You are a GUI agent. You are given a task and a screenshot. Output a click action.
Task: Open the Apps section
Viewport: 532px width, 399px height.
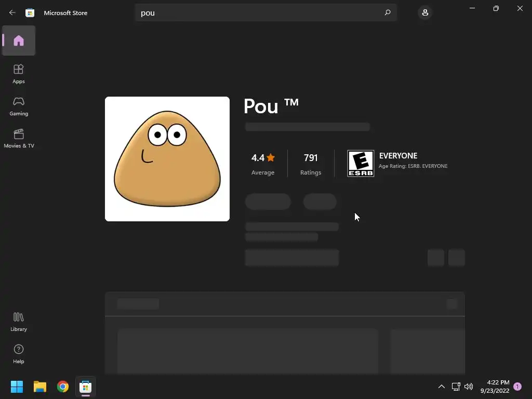click(19, 74)
